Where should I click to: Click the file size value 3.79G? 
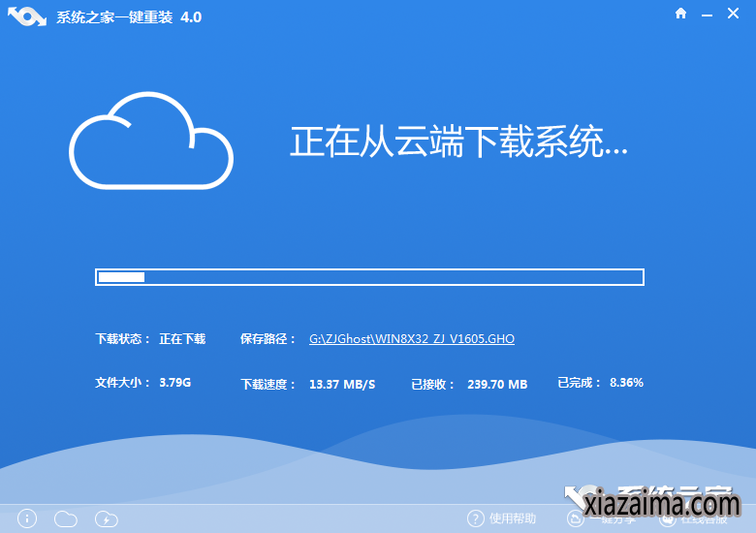click(x=175, y=383)
